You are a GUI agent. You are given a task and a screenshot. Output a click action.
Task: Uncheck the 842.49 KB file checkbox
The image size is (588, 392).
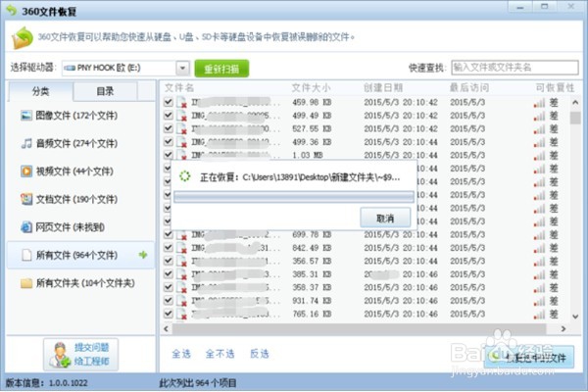[x=169, y=248]
